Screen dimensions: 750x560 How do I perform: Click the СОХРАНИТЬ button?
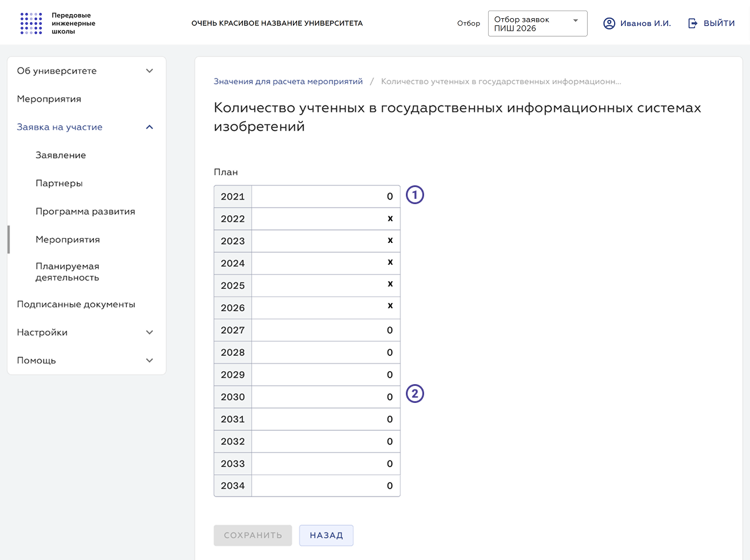253,535
